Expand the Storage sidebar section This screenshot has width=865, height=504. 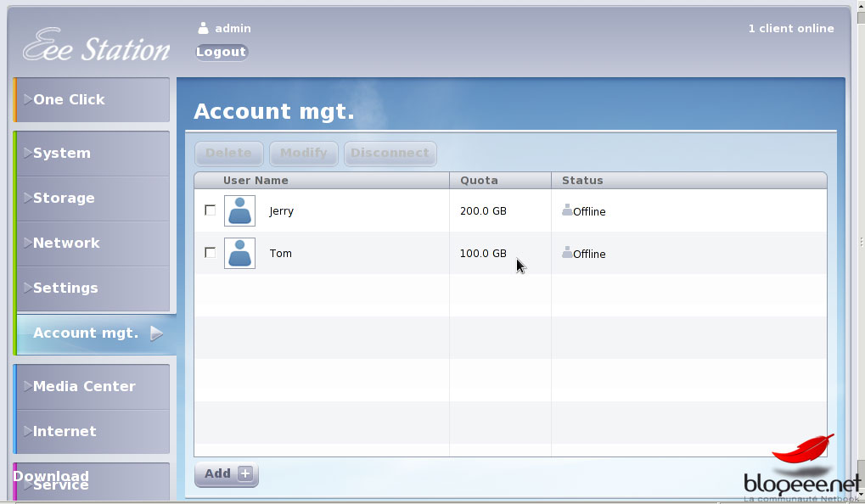point(63,199)
